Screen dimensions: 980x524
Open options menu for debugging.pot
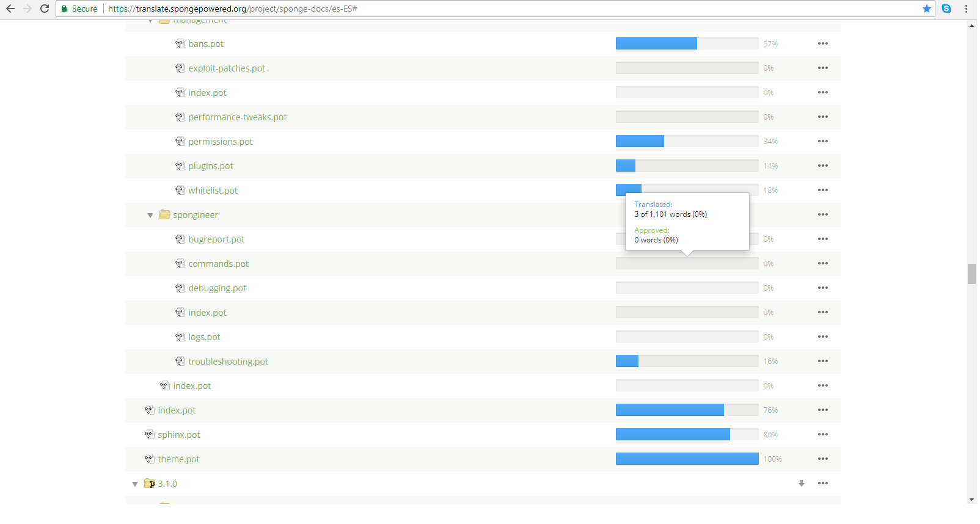click(823, 288)
